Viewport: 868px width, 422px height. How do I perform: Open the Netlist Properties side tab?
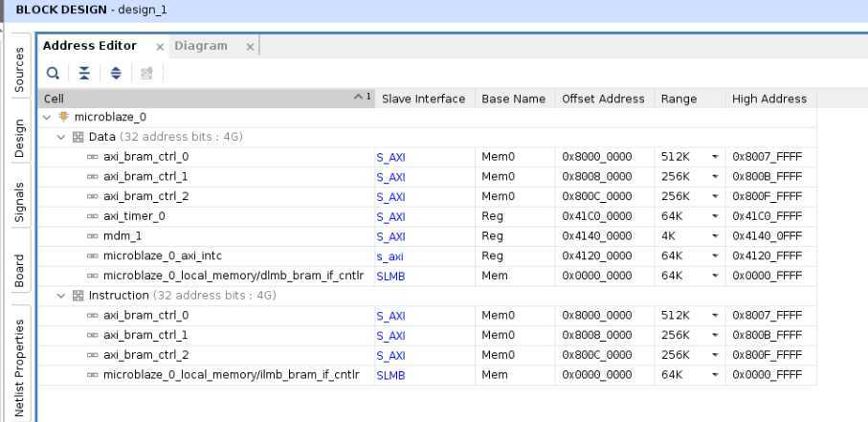coord(19,367)
